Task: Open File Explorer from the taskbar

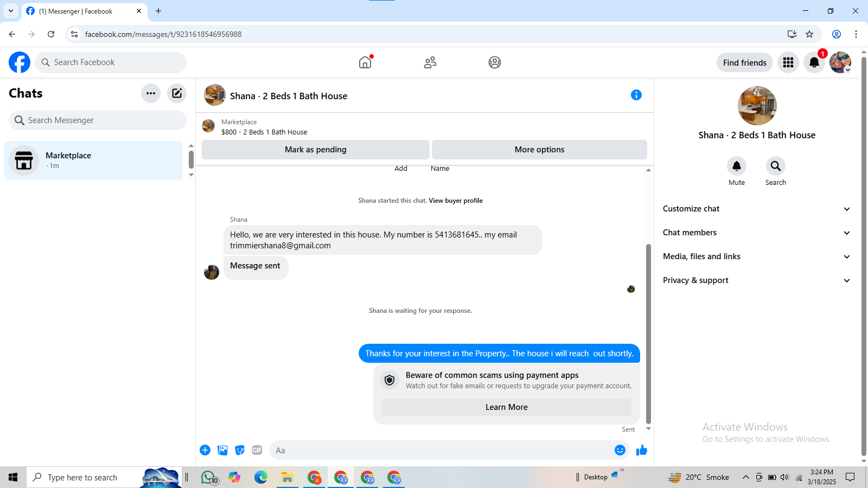Action: point(287,477)
